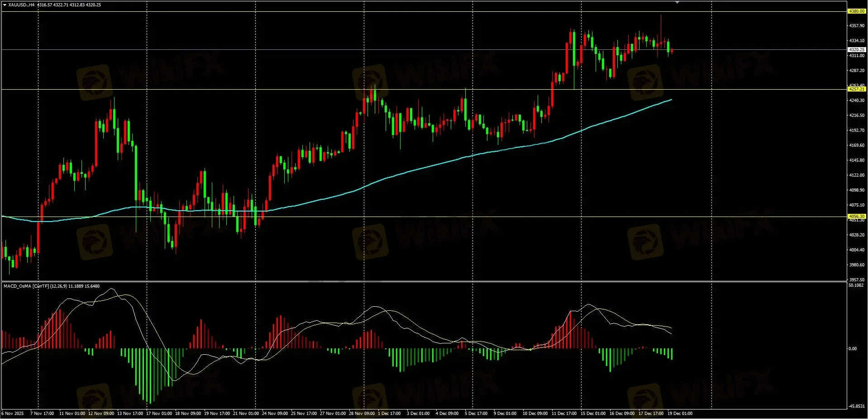This screenshot has height=419, width=868.
Task: Click the 6 Nov 2025 date label
Action: tap(13, 414)
